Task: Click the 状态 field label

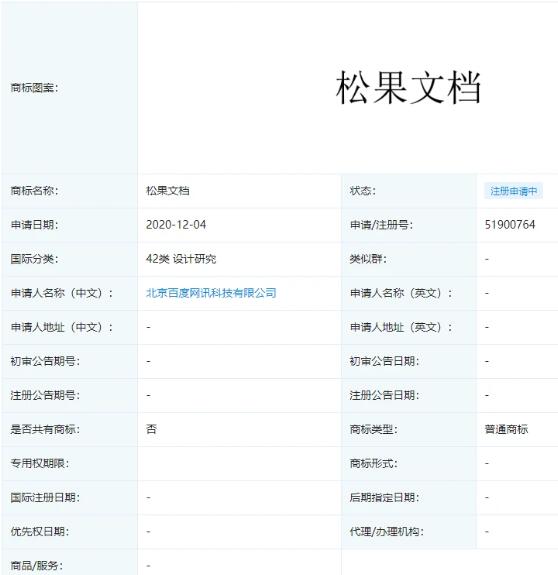Action: pyautogui.click(x=363, y=191)
